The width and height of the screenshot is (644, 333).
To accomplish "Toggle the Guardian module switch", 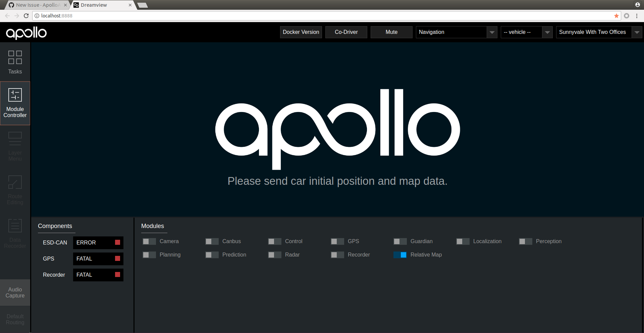I will pyautogui.click(x=400, y=241).
